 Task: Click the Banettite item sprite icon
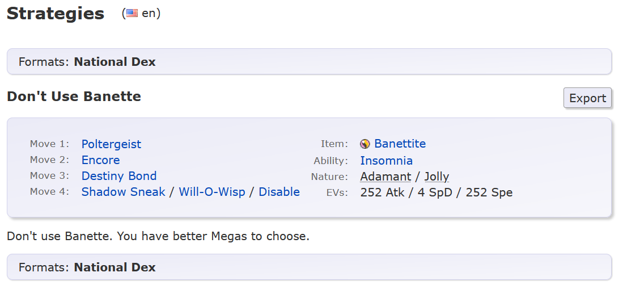tap(365, 144)
